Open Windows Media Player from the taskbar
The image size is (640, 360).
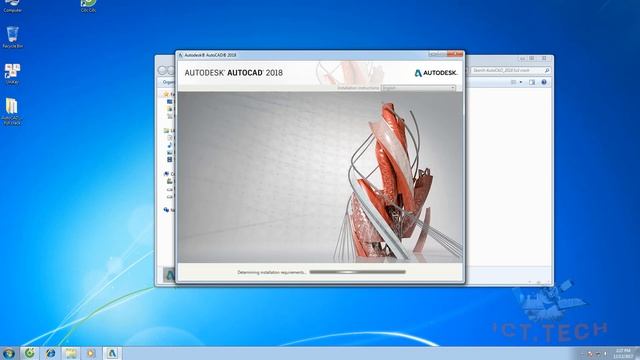(91, 353)
